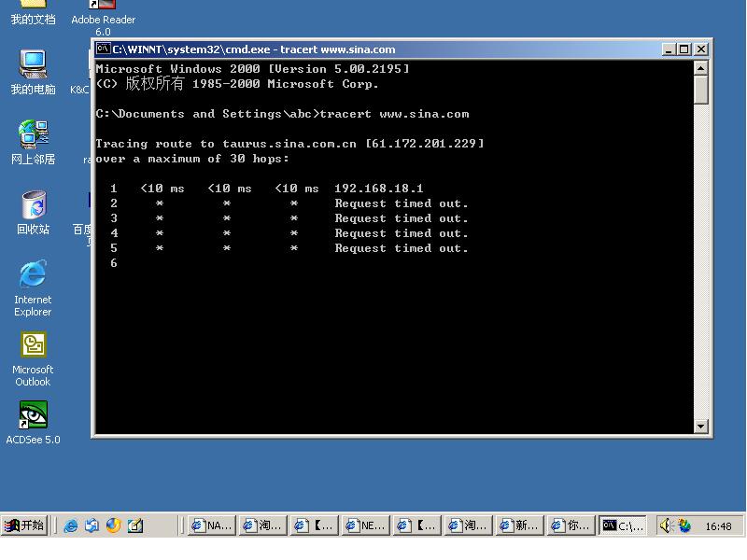
Task: Switch to the NE... taskbar window
Action: coord(365,525)
